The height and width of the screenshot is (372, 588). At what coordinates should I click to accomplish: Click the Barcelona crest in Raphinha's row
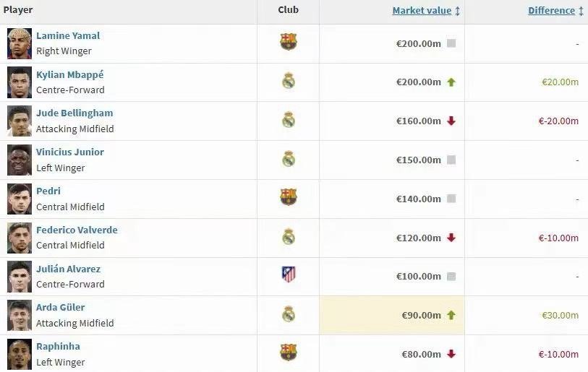[289, 353]
